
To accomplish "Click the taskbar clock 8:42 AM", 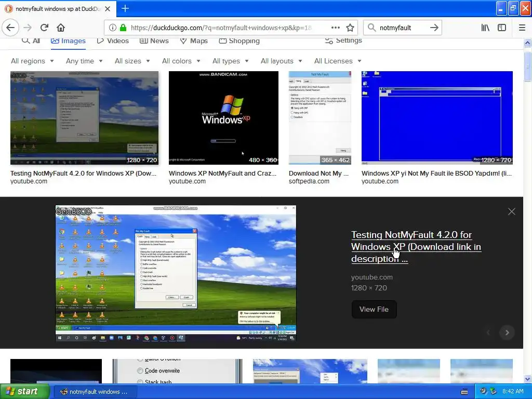I will (x=513, y=392).
